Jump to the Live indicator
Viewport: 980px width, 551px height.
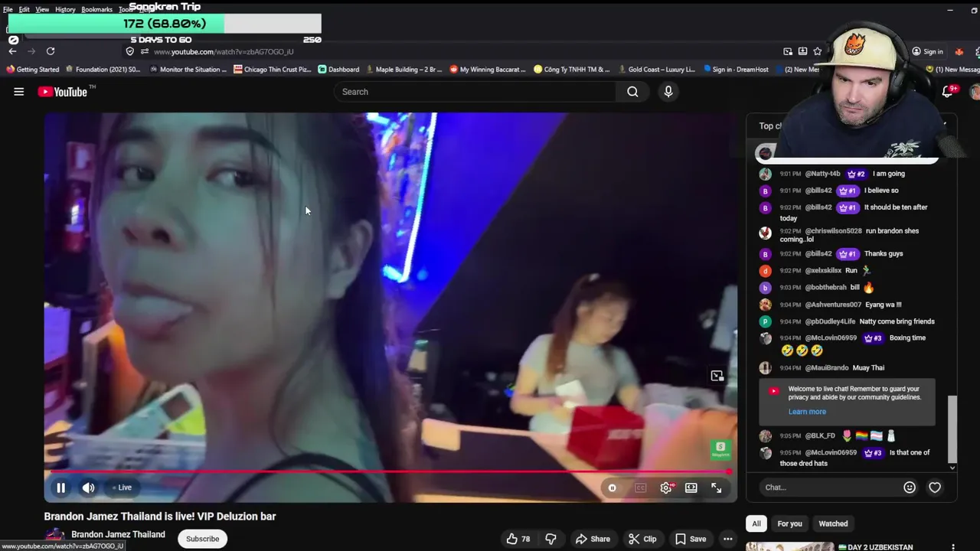click(122, 487)
